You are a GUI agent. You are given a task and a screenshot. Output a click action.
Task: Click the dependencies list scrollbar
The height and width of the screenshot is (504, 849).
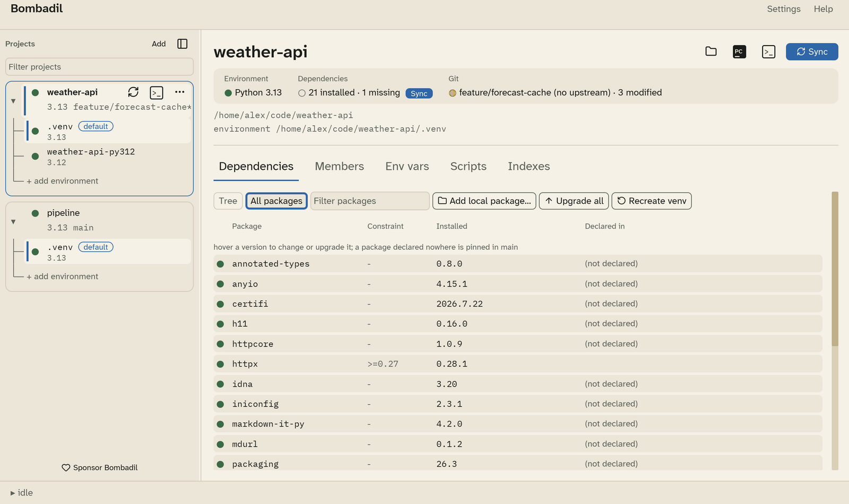[x=835, y=268]
